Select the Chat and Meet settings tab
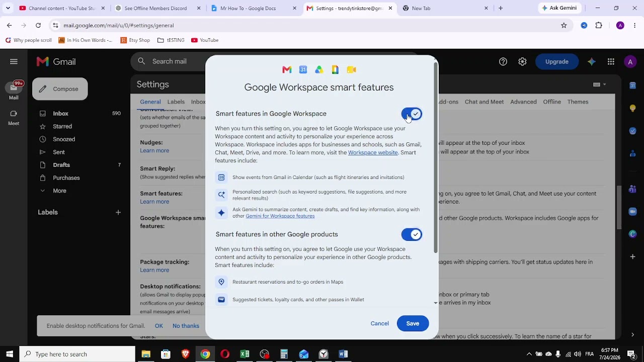 484,102
